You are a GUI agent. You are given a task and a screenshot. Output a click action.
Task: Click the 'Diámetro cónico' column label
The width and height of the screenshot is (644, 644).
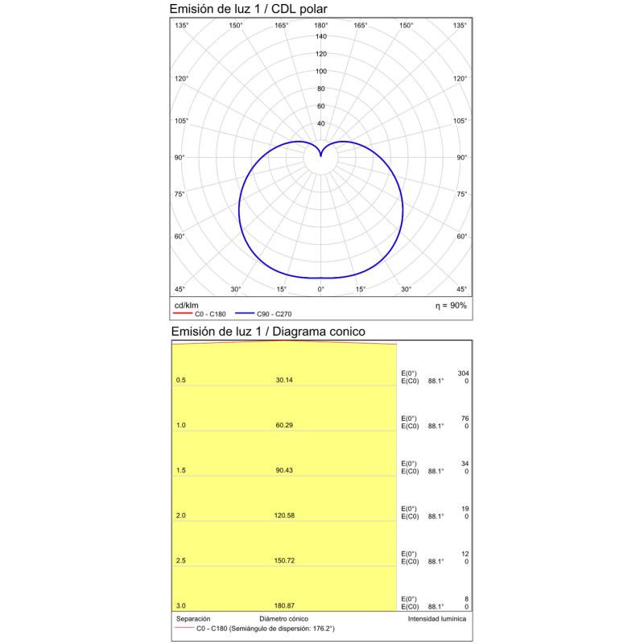click(285, 618)
